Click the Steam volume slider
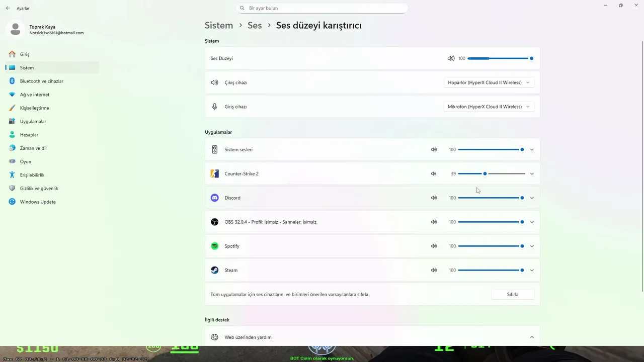This screenshot has width=644, height=362. pos(492,270)
